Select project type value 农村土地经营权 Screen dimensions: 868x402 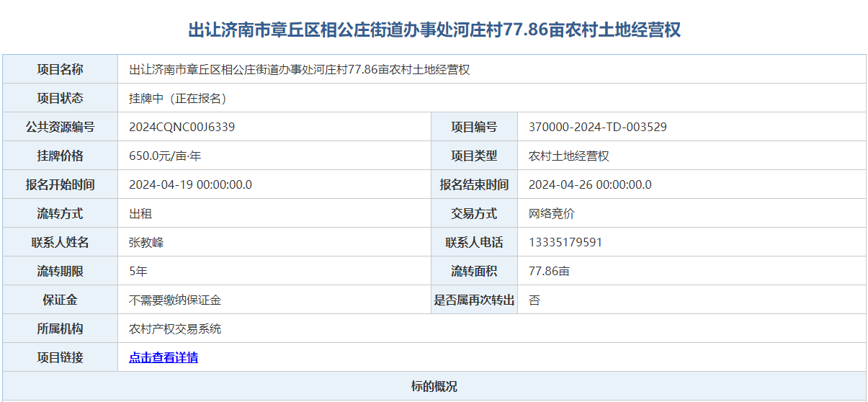coord(569,156)
